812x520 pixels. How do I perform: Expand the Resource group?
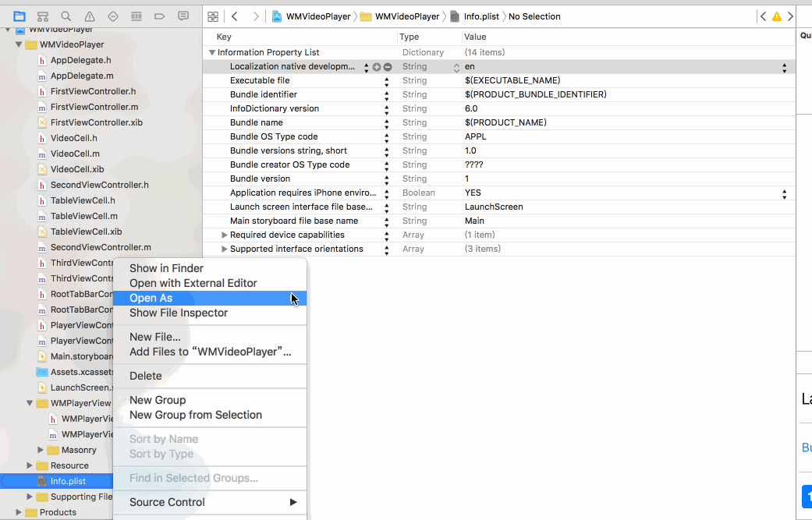pyautogui.click(x=30, y=465)
